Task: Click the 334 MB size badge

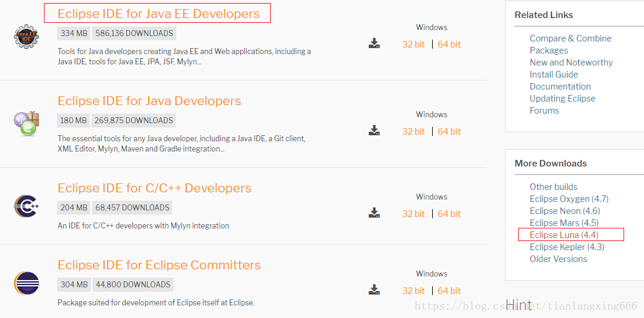Action: pos(74,33)
